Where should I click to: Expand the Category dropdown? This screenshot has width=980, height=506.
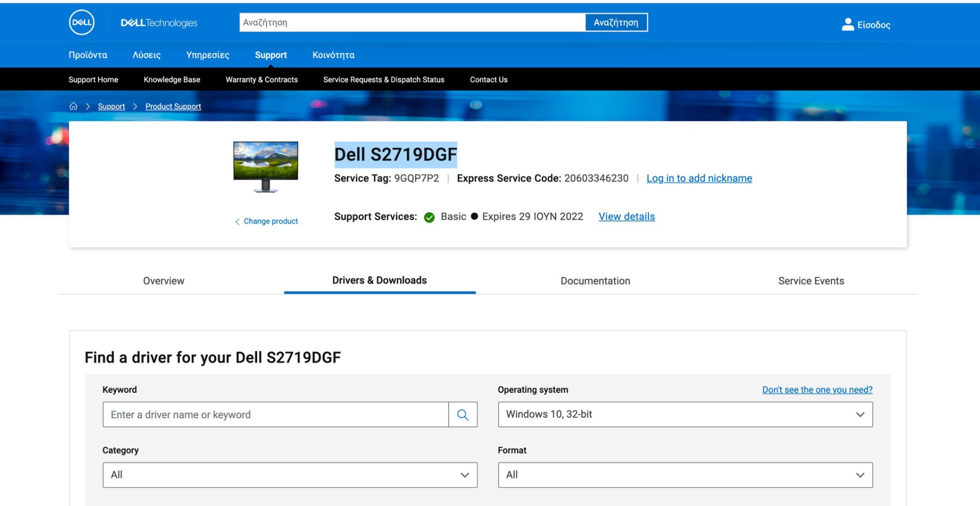click(290, 475)
